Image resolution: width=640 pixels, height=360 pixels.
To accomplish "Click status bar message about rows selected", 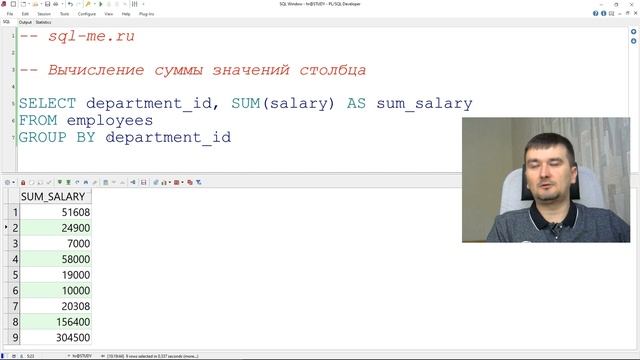I will (152, 356).
